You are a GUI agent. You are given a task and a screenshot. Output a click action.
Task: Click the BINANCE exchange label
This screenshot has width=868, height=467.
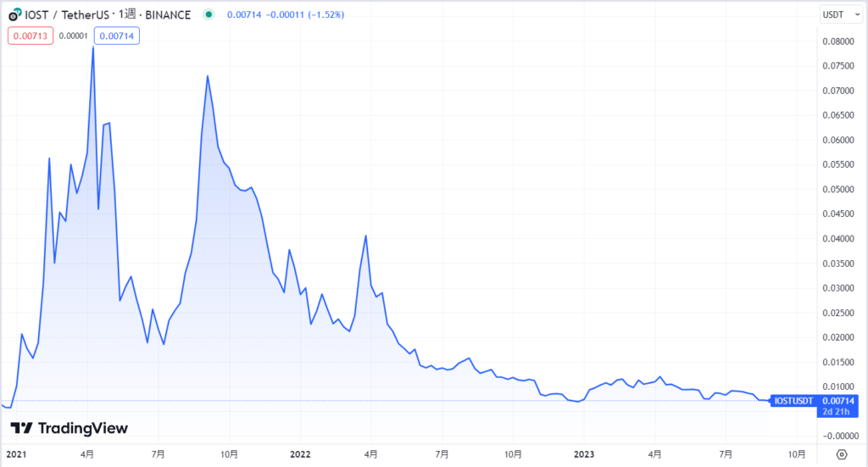tap(168, 15)
